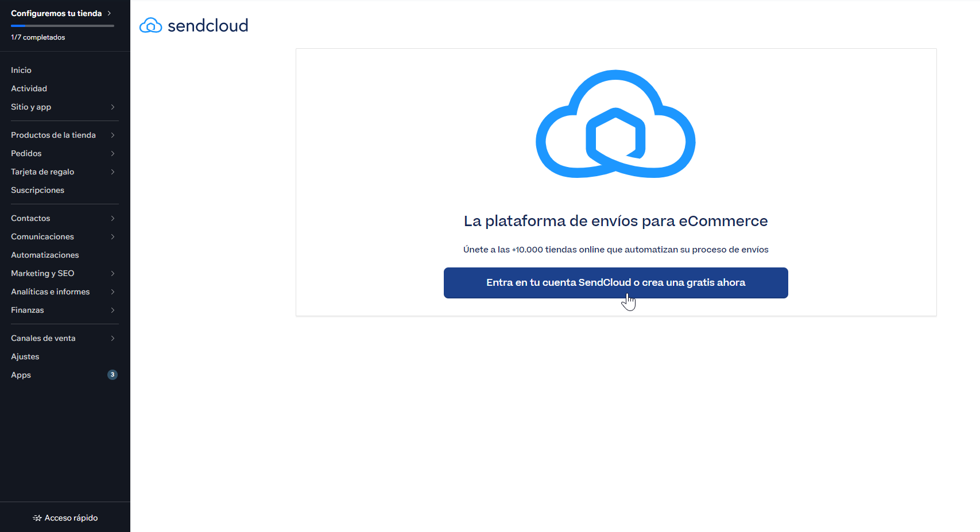
Task: Click the large Sendcloud cloud illustration
Action: [615, 124]
